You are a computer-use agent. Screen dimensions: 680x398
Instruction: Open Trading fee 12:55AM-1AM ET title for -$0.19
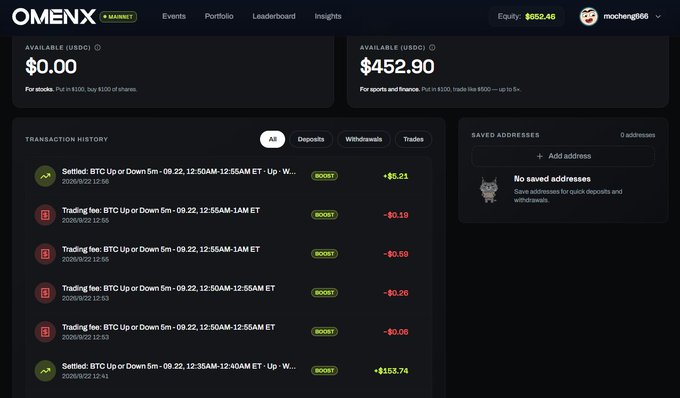161,210
